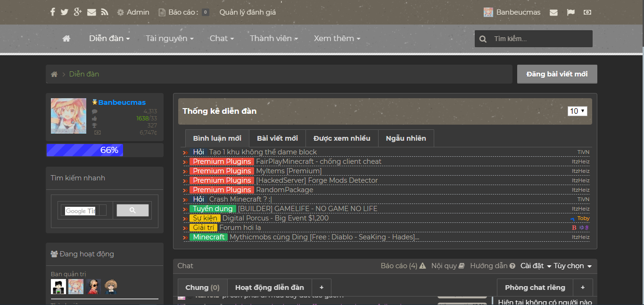Expand chat Tùy chọn dropdown
Viewport: 644px width, 305px height.
click(573, 266)
